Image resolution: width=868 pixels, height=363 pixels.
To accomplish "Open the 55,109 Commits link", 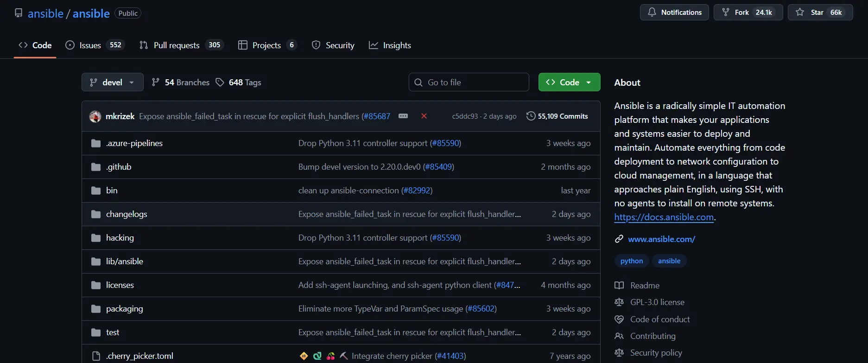I will point(557,116).
